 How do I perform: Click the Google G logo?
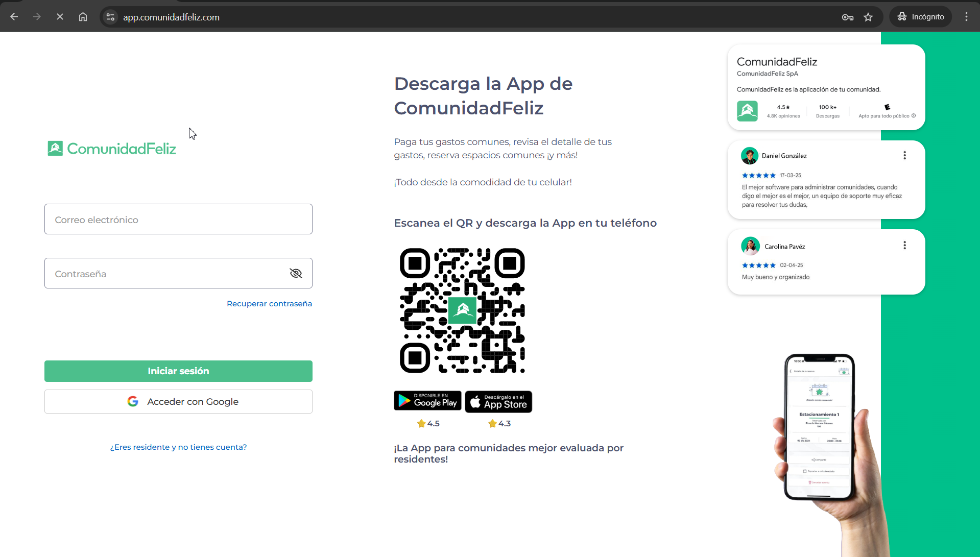(x=133, y=401)
